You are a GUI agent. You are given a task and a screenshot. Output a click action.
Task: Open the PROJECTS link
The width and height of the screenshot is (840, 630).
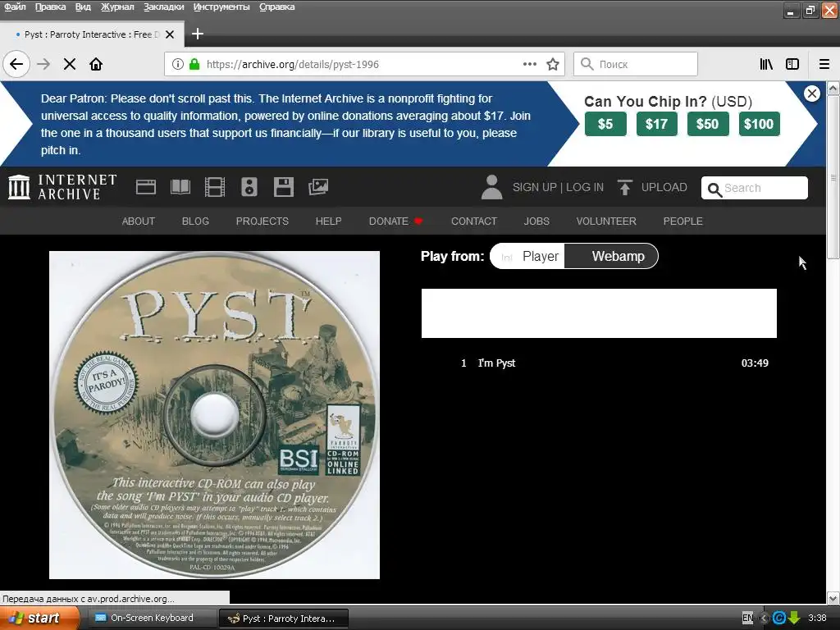coord(262,221)
